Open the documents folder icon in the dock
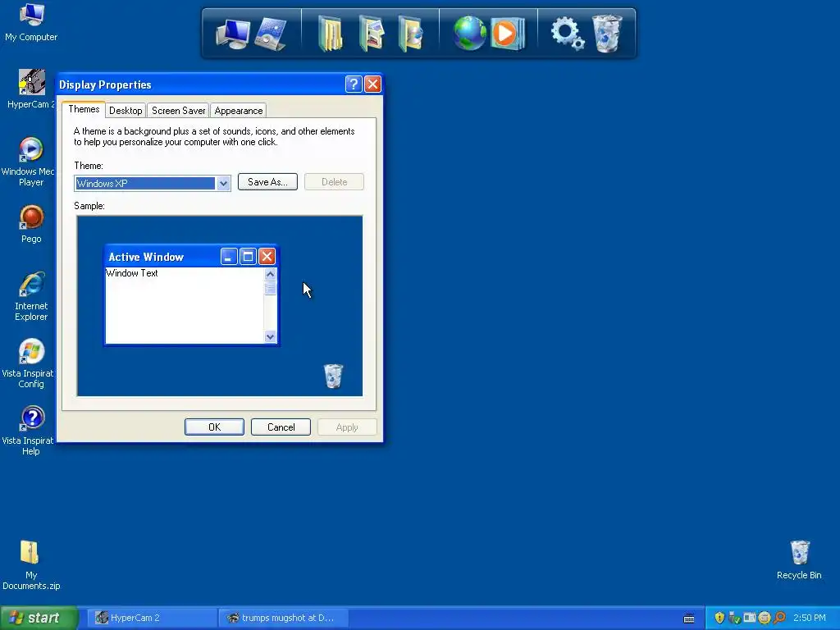This screenshot has width=840, height=630. tap(331, 33)
